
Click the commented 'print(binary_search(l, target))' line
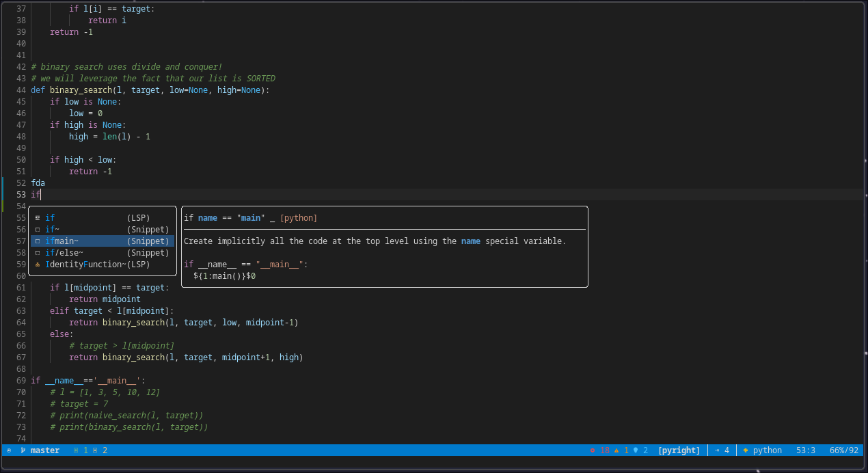tap(129, 427)
